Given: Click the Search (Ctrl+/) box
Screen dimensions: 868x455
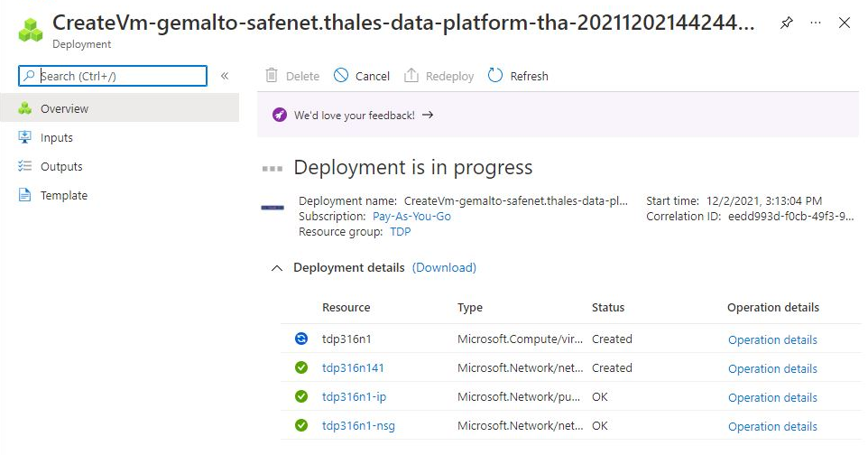Looking at the screenshot, I should pos(113,76).
